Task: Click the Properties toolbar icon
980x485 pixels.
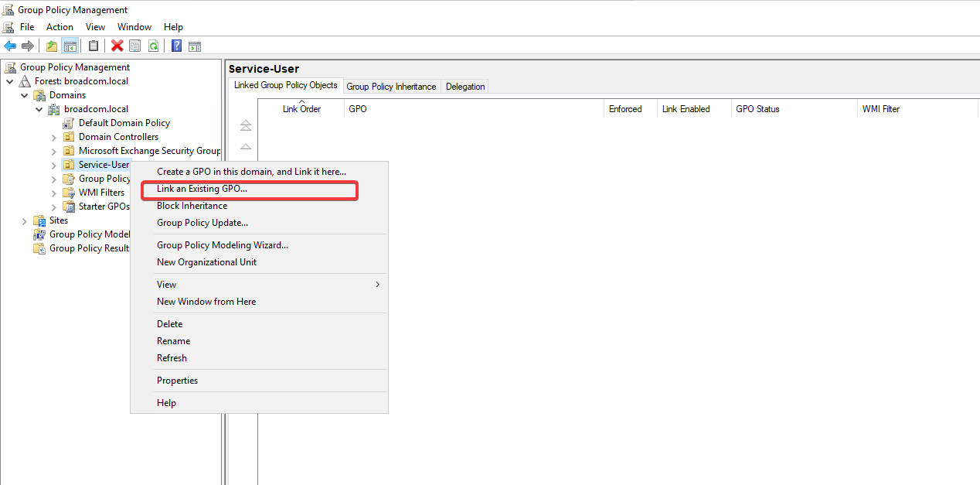Action: (134, 46)
